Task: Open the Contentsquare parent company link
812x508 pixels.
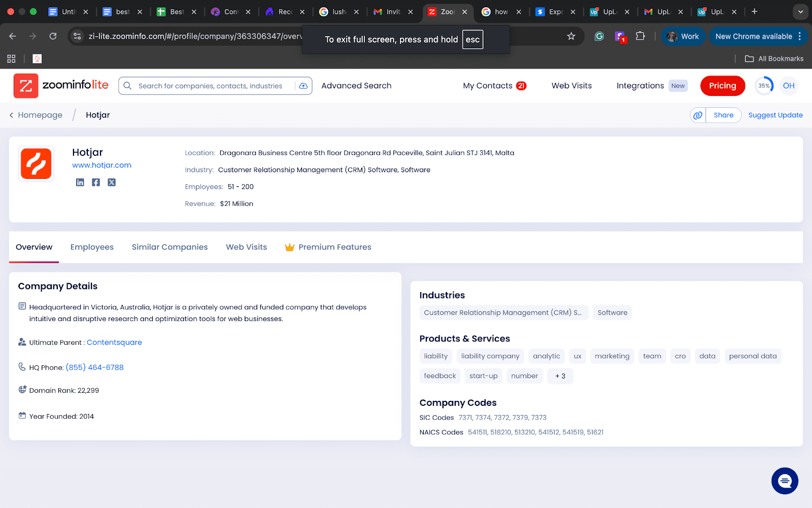Action: click(x=114, y=342)
